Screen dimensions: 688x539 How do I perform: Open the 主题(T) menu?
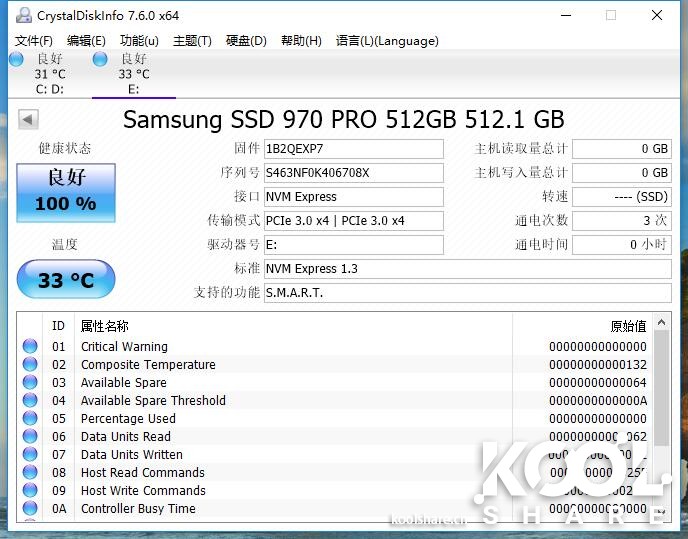(192, 41)
